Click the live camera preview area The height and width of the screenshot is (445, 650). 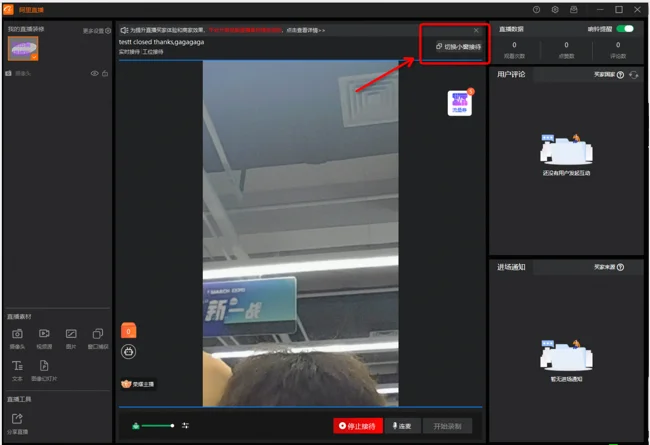[301, 233]
